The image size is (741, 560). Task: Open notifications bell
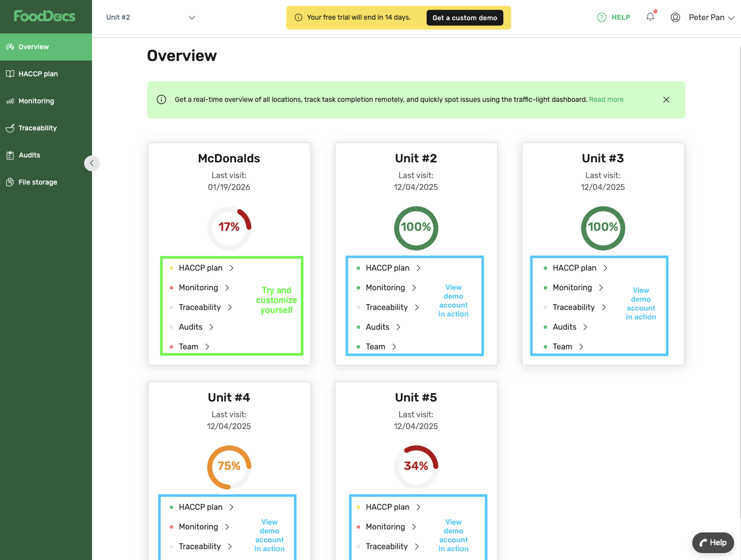(x=650, y=17)
